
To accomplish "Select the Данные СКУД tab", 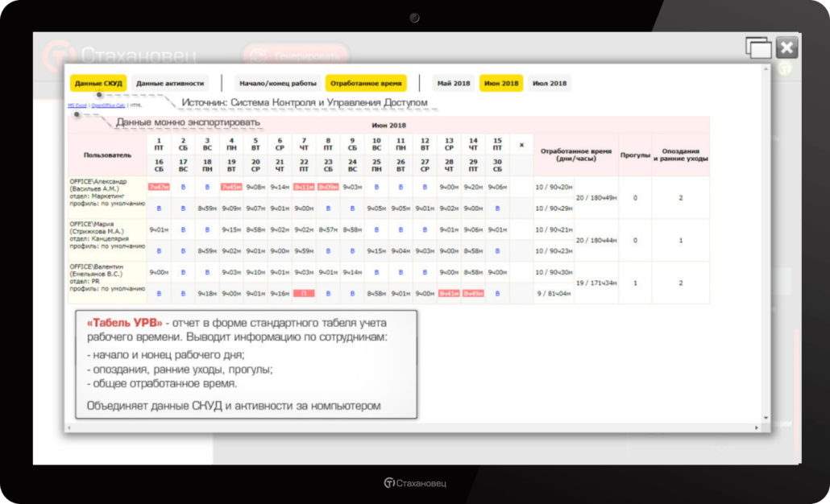I will click(x=98, y=83).
